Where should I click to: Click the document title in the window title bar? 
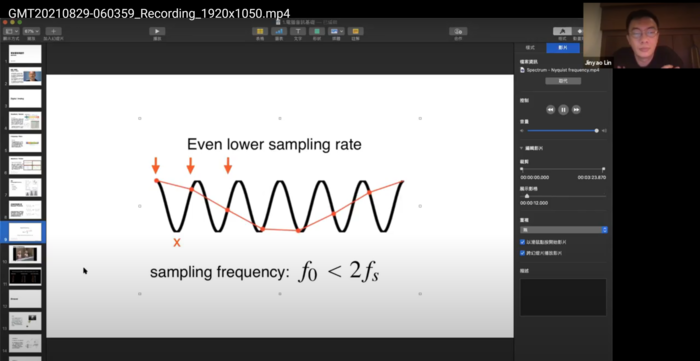[x=306, y=22]
